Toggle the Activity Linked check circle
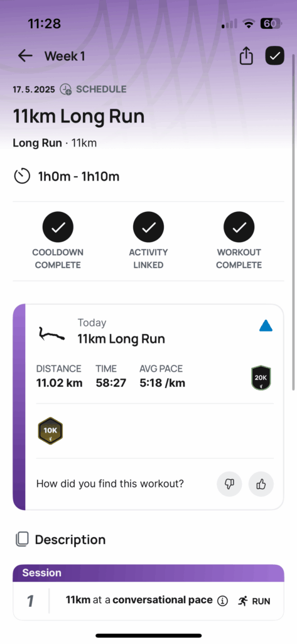Screen dimensions: 297x644 (148, 226)
